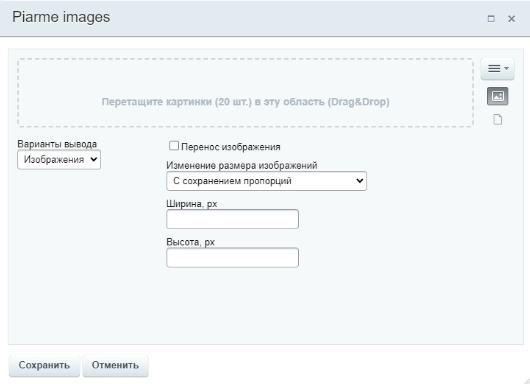Image resolution: width=530 pixels, height=384 pixels.
Task: Click the 'Перетащите картинки (20 шт.)' hint text
Action: pyautogui.click(x=177, y=102)
